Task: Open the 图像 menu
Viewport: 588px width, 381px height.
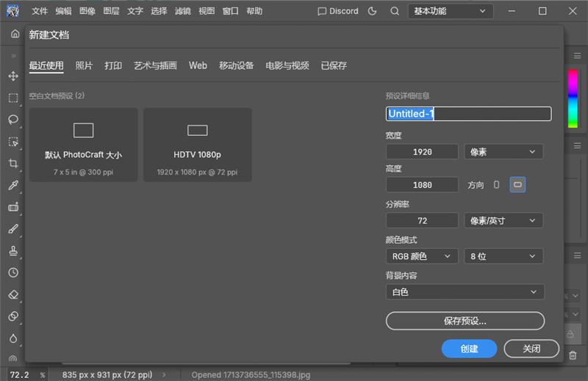Action: tap(87, 11)
